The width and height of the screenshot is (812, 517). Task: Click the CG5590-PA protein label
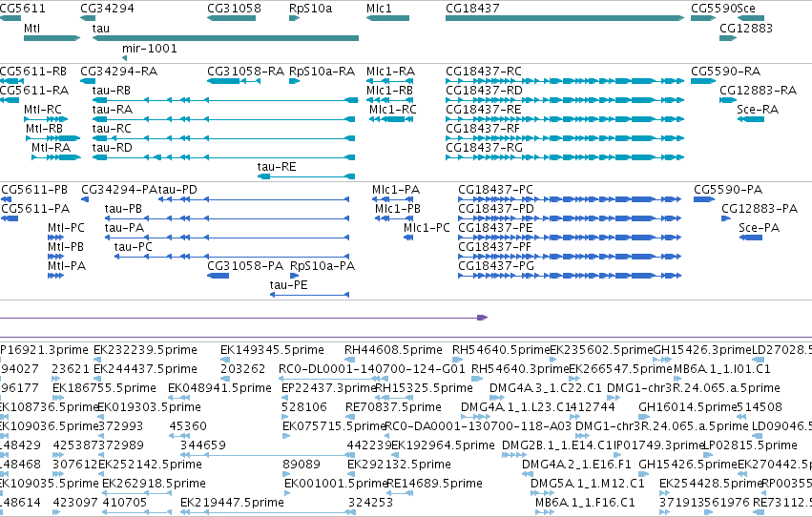coord(728,190)
